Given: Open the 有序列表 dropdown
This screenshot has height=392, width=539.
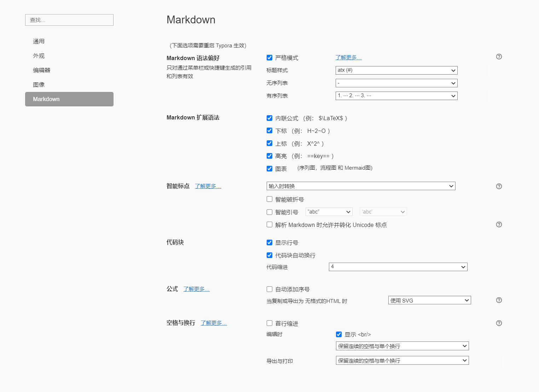Looking at the screenshot, I should point(396,96).
